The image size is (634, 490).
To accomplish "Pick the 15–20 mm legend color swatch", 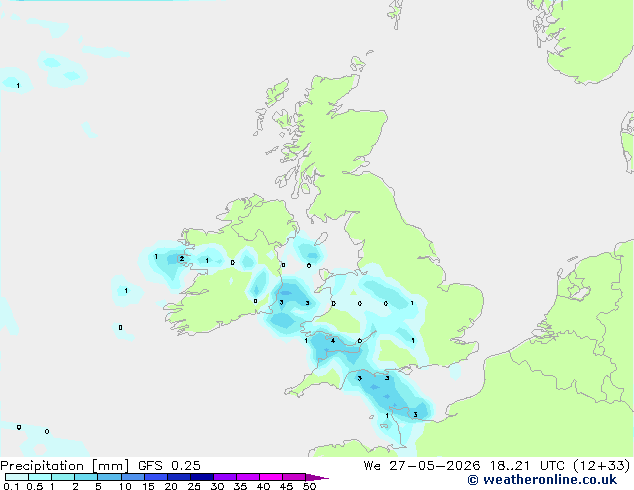I will [156, 477].
